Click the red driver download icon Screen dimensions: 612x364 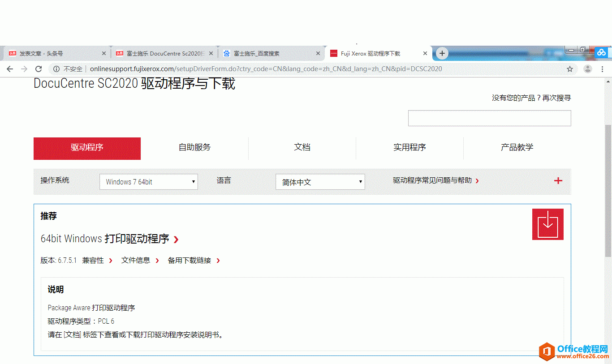(547, 224)
